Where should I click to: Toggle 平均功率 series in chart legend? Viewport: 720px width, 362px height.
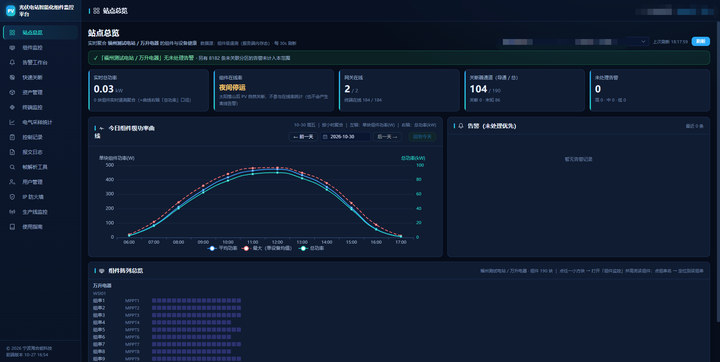click(222, 248)
